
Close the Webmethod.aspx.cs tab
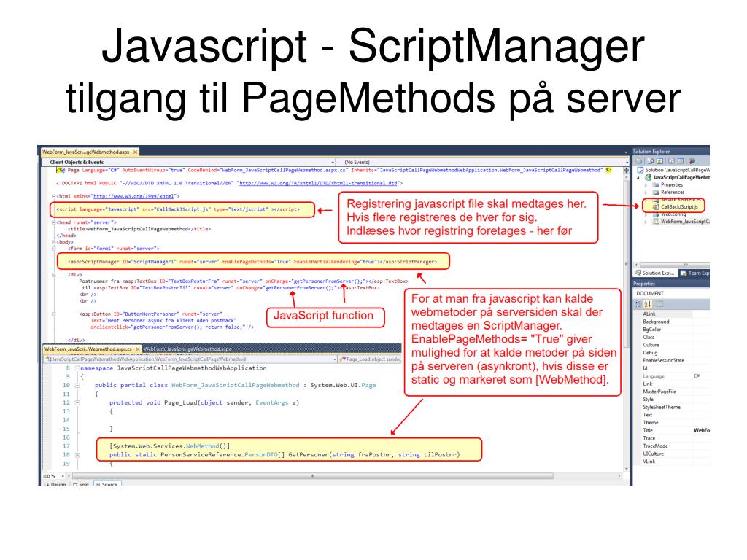click(138, 349)
